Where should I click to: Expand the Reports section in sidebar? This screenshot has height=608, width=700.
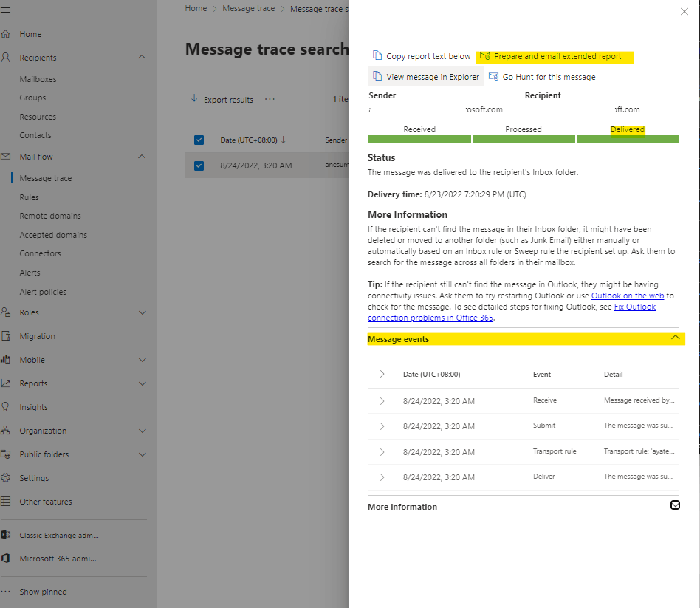point(140,383)
